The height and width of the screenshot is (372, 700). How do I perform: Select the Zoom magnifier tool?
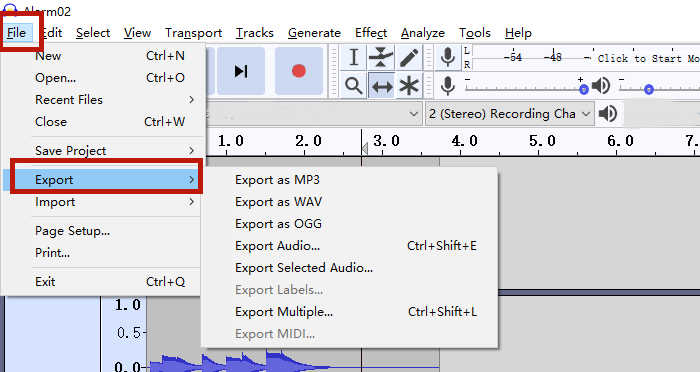(354, 85)
